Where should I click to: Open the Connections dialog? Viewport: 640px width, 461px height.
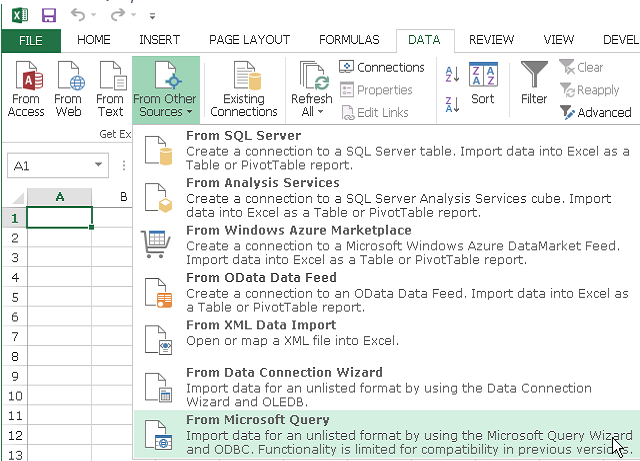382,67
